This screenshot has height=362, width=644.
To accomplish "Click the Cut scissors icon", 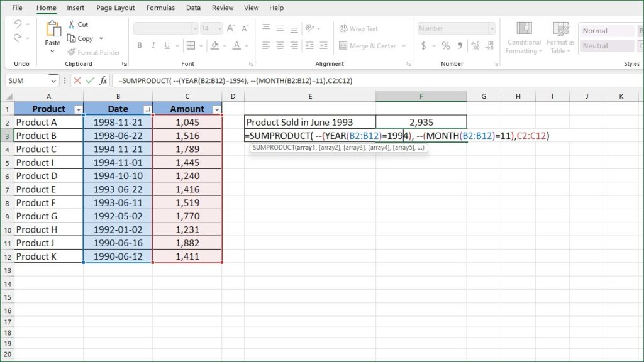I will tap(71, 25).
